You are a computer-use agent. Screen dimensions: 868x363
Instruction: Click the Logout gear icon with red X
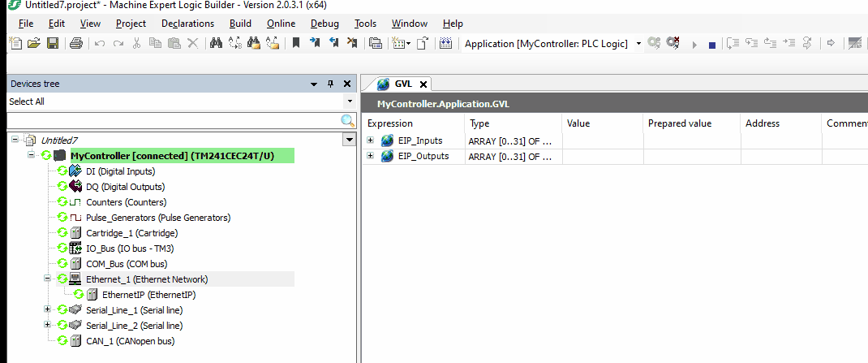coord(673,43)
